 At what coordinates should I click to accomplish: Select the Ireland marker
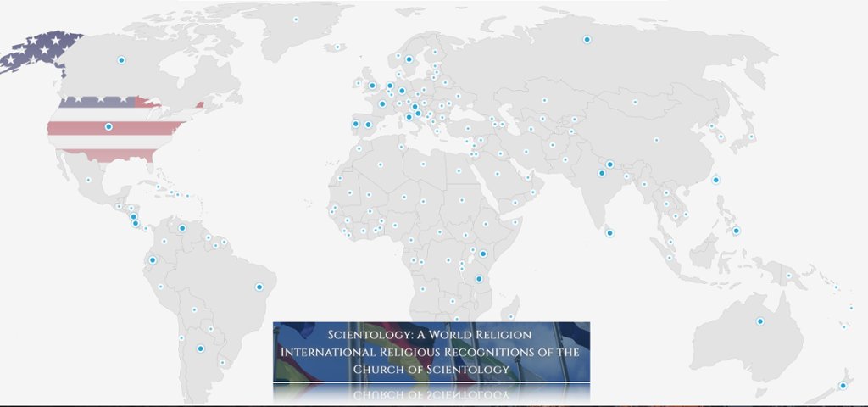[359, 83]
